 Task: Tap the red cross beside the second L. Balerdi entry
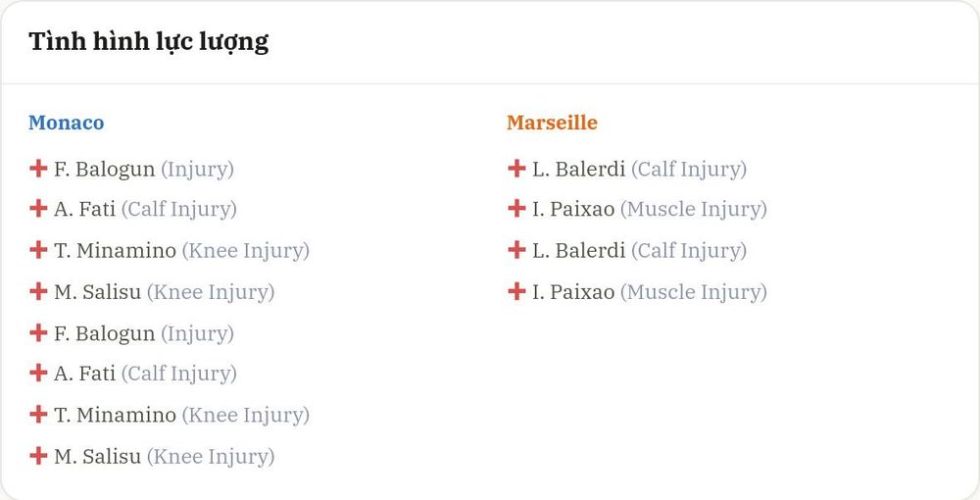pyautogui.click(x=516, y=250)
